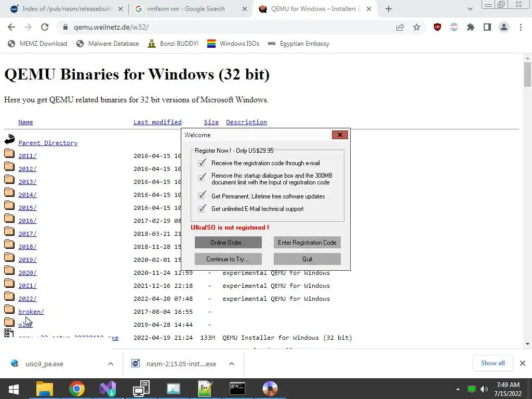Expand options for uiso9_pe.exe download
Image resolution: width=532 pixels, height=399 pixels.
coord(111,364)
